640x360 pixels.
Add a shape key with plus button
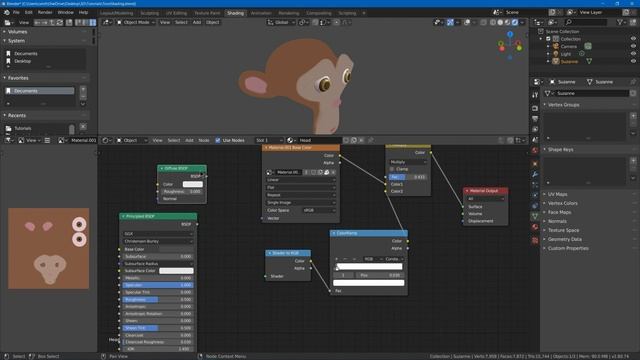(x=633, y=161)
